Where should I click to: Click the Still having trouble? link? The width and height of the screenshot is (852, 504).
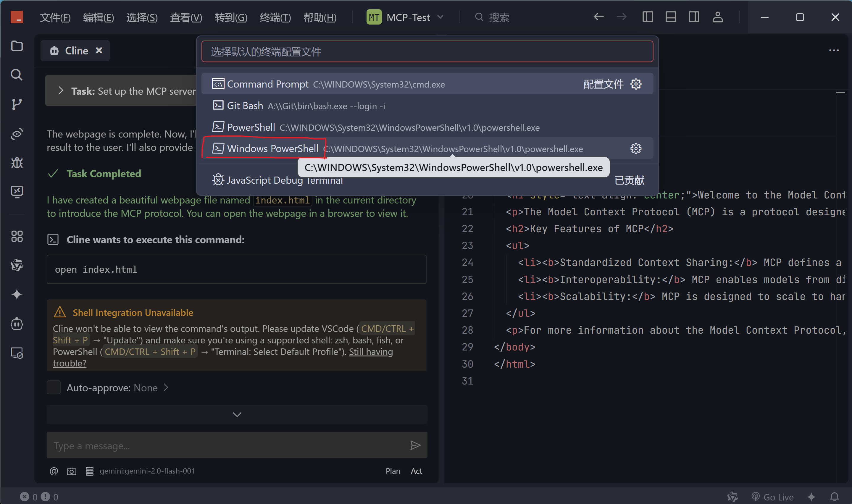pyautogui.click(x=370, y=352)
